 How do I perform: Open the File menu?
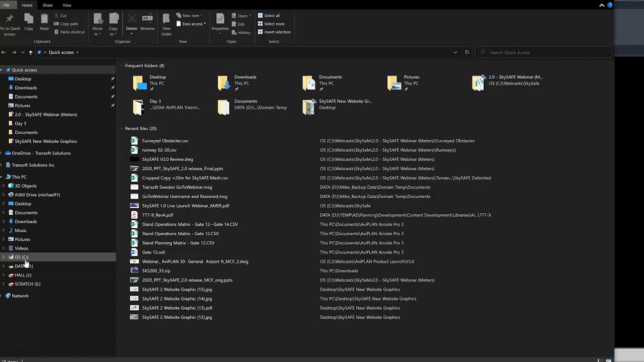7,5
